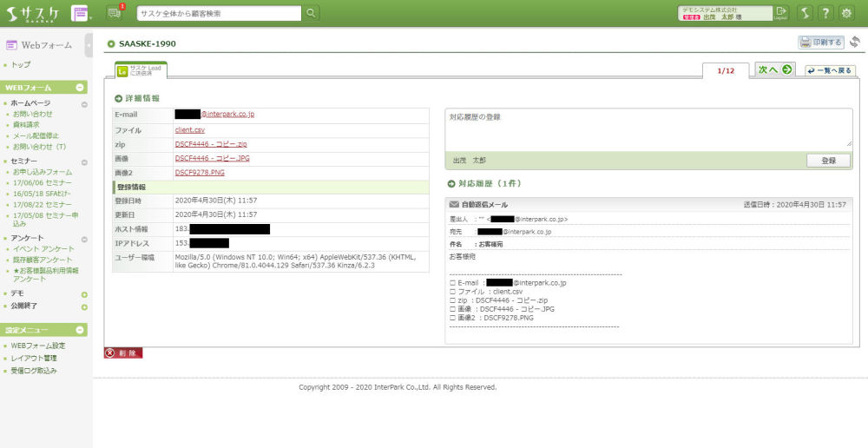Click the Logout icon
This screenshot has width=868, height=448.
780,12
